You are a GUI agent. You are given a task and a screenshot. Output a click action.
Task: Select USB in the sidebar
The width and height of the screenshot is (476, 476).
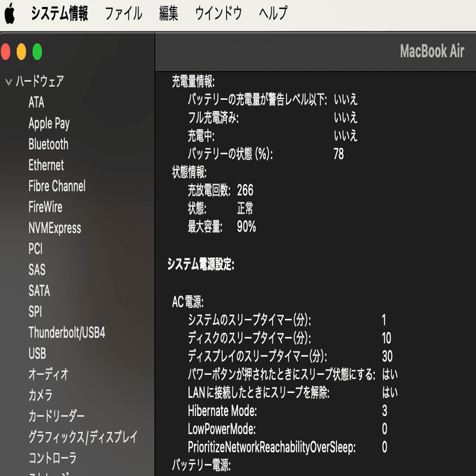point(37,354)
